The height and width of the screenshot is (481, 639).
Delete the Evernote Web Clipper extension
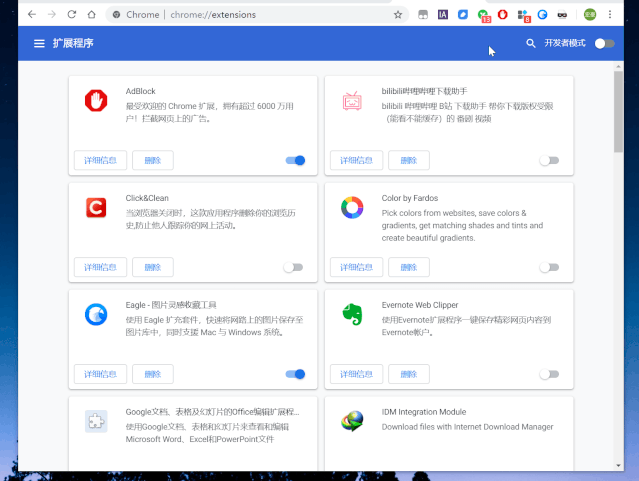pos(409,374)
